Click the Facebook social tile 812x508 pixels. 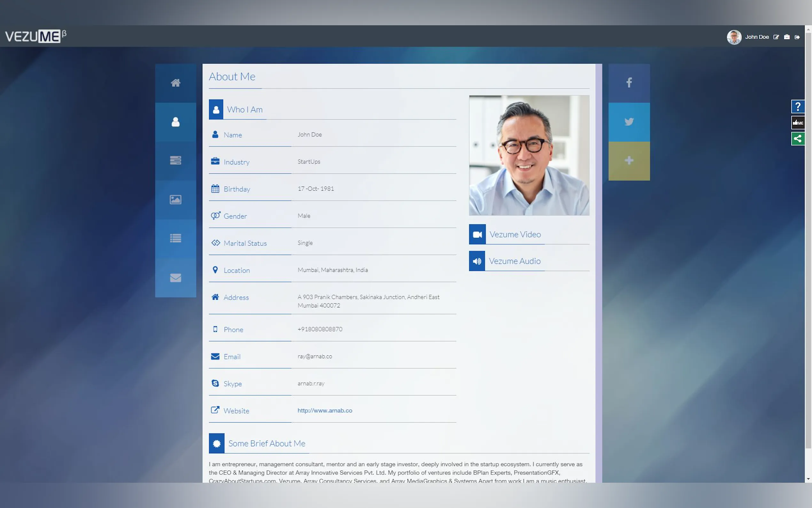[629, 83]
